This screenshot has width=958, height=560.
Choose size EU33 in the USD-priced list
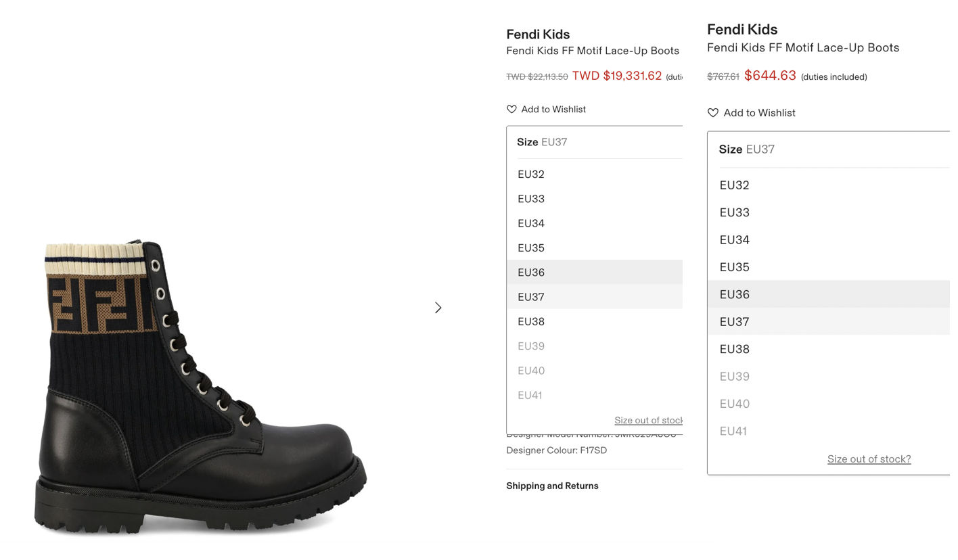(735, 212)
